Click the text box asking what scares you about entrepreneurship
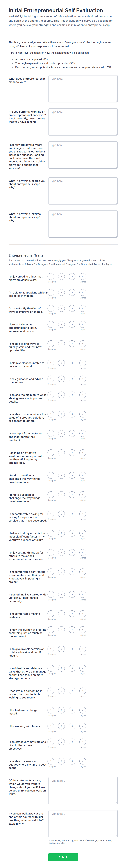The width and height of the screenshot is (125, 868). 82,190
